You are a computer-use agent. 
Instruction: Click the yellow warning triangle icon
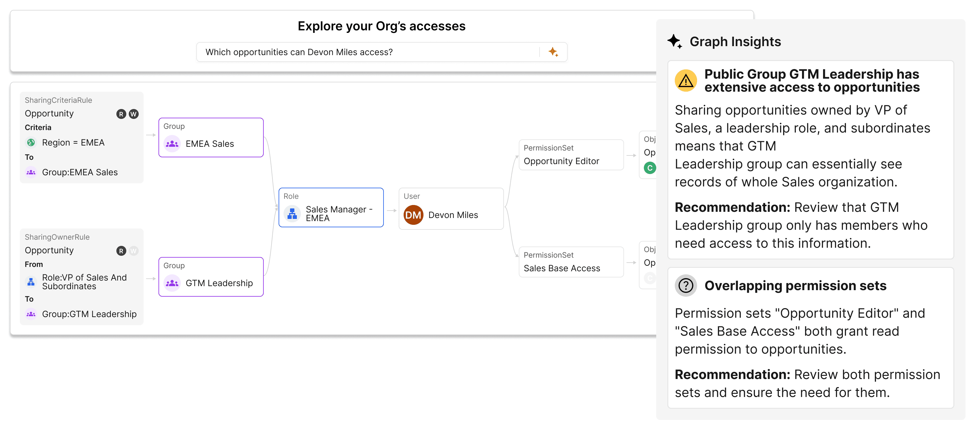pyautogui.click(x=686, y=81)
